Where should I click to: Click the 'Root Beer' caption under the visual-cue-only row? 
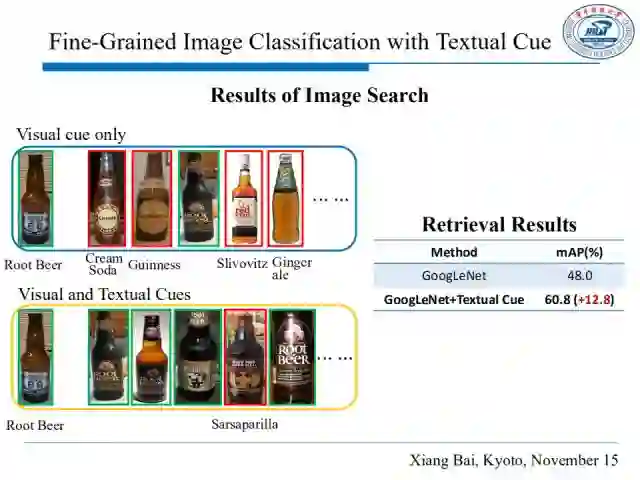click(33, 265)
